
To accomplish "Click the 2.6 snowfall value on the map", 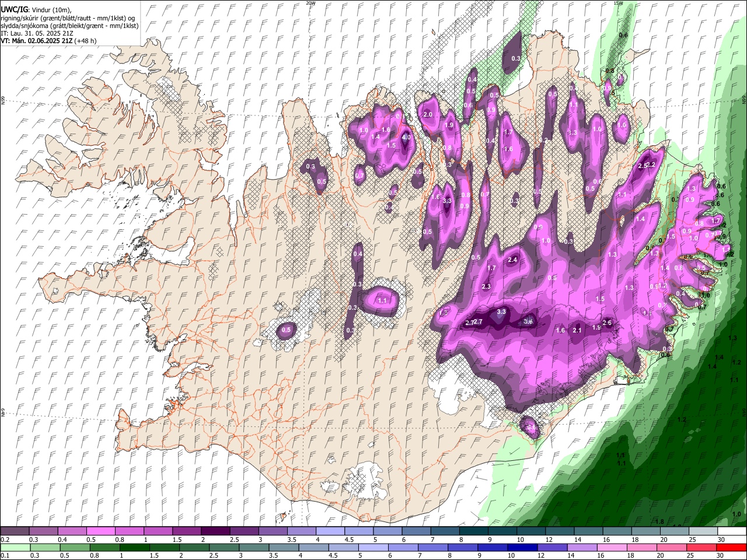I will (x=606, y=323).
